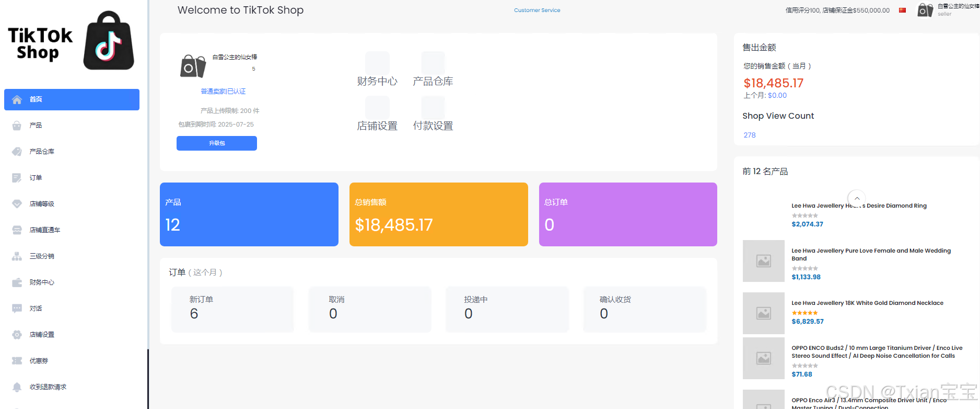Open the 产品 menu item
The width and height of the screenshot is (980, 409).
click(72, 126)
